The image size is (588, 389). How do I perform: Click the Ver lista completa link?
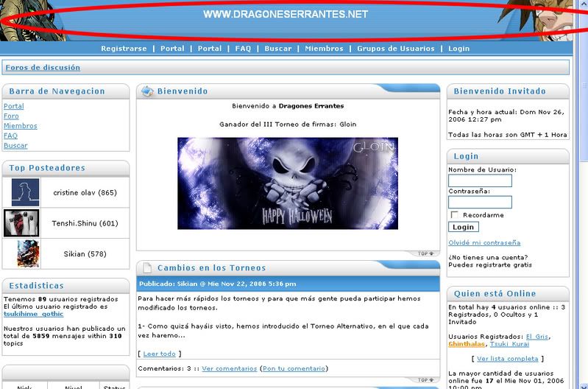click(507, 359)
